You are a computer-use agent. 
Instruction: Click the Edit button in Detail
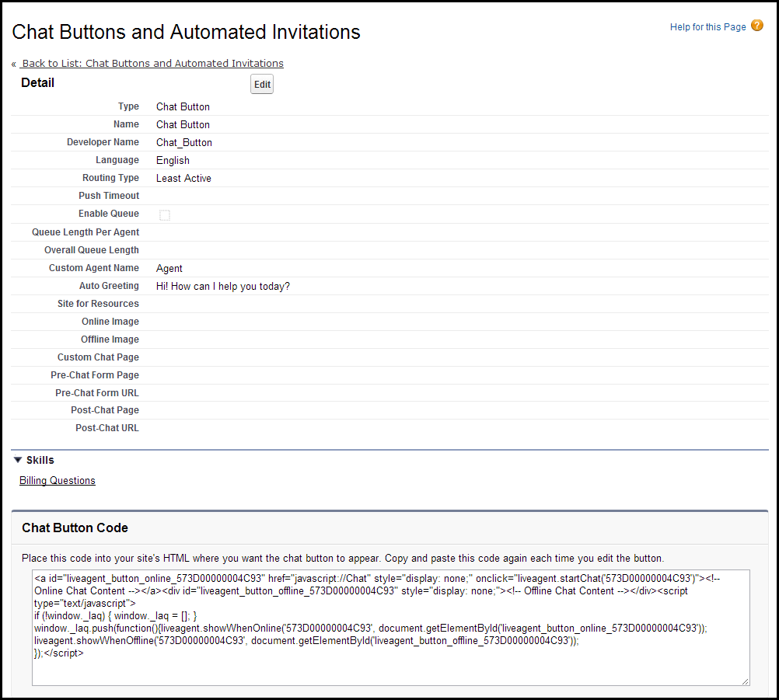point(262,84)
